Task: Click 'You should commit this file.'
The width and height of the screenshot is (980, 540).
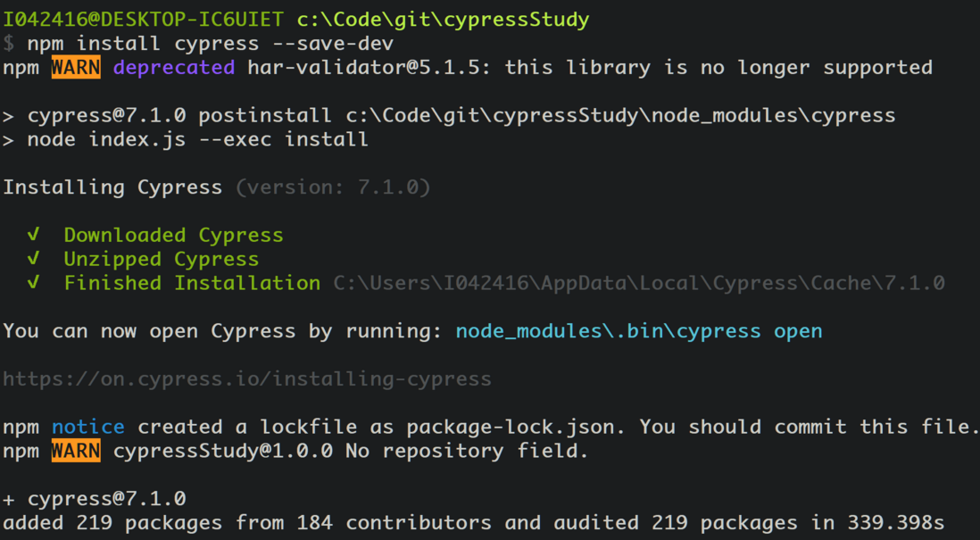Action: point(809,428)
